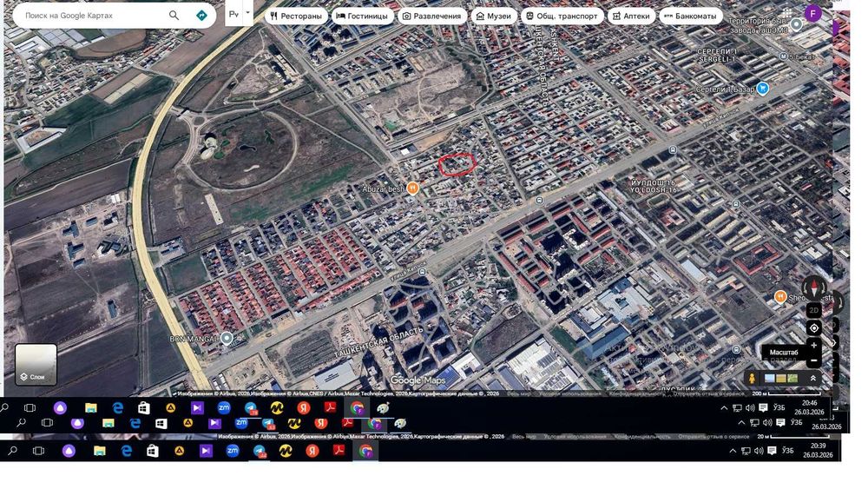
Task: Click the Sheo restaurant pin near compass
Action: 780,297
